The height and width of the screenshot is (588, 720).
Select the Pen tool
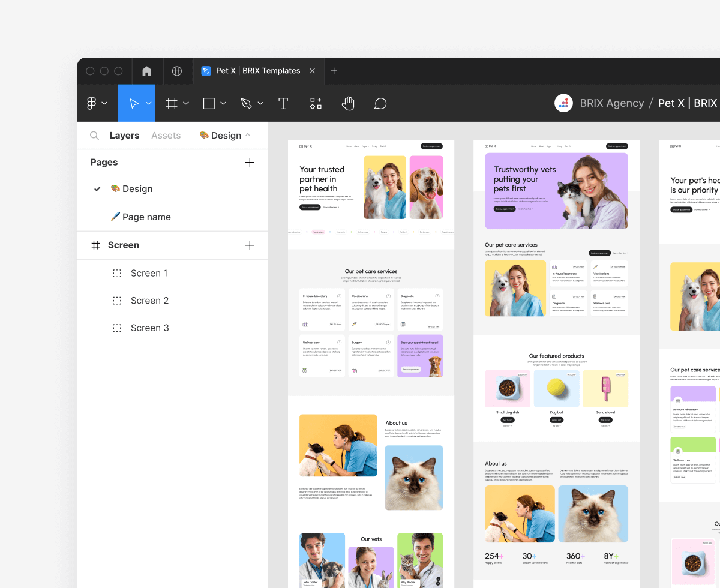point(247,103)
